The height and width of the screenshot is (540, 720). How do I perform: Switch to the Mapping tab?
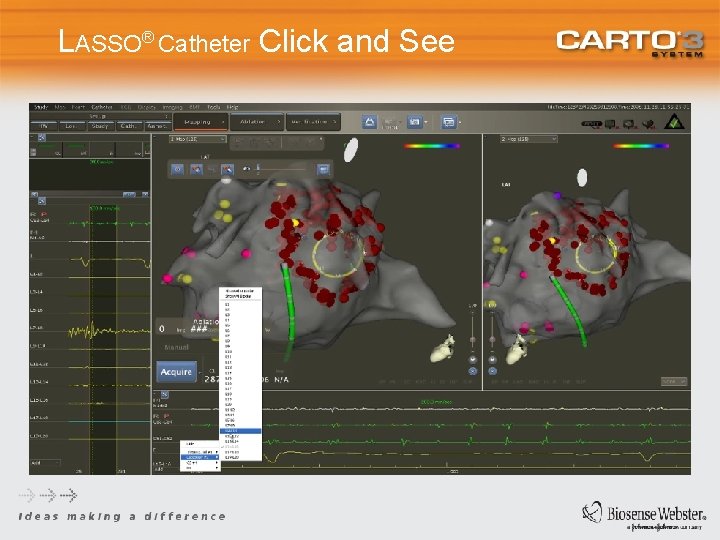pyautogui.click(x=200, y=122)
